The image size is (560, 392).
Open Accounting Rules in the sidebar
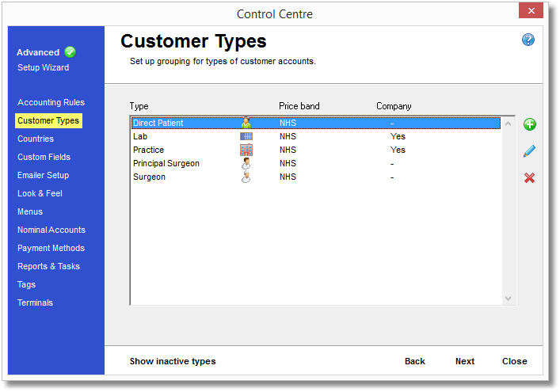click(x=51, y=102)
